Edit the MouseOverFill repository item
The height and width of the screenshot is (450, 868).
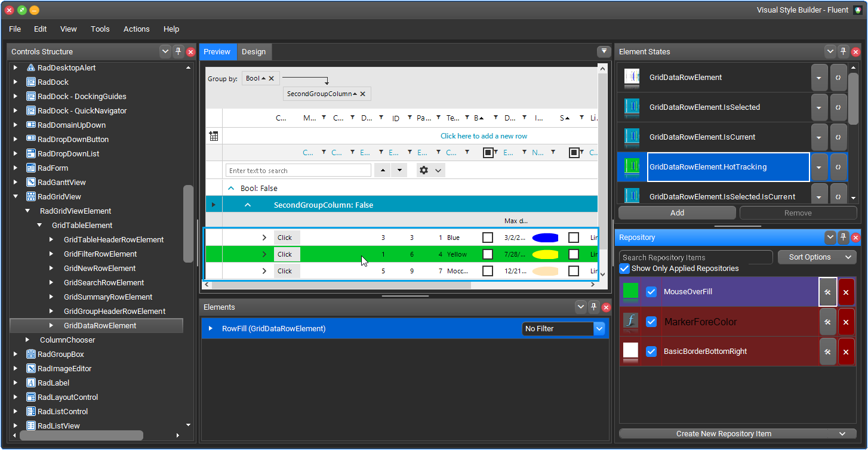(x=827, y=292)
